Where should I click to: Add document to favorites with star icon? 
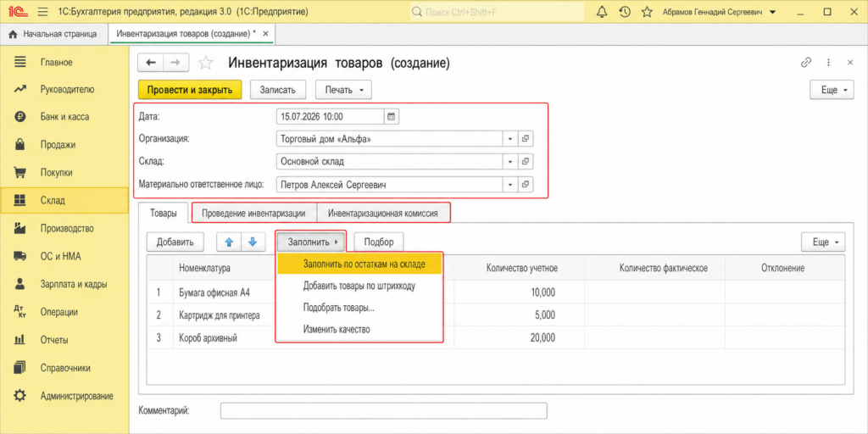pyautogui.click(x=205, y=63)
